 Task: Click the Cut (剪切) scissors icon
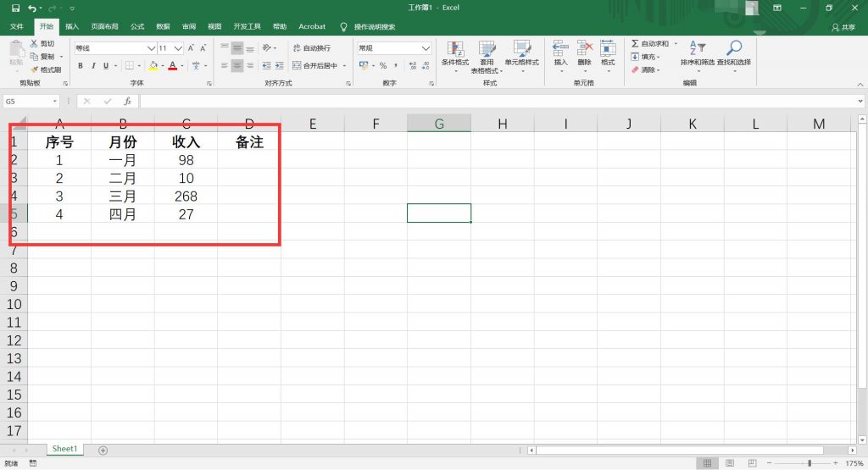pos(34,43)
